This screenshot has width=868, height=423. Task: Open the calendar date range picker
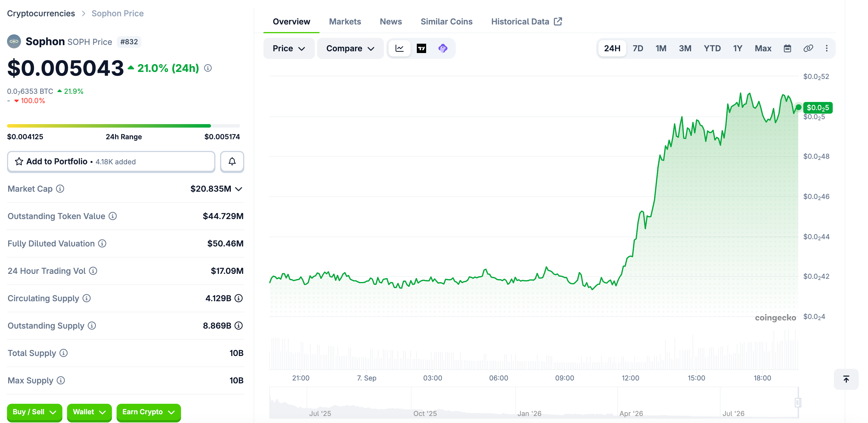tap(787, 48)
